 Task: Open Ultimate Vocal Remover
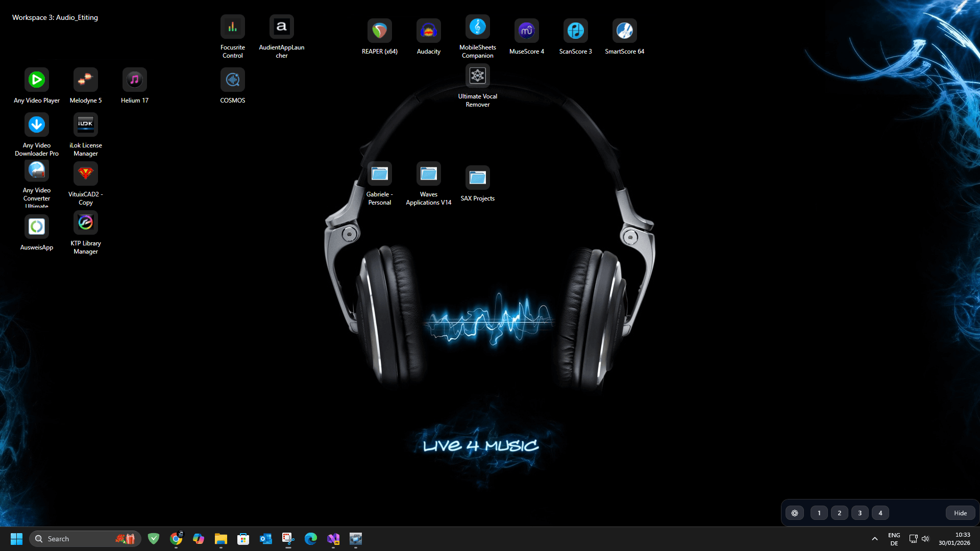pos(477,75)
